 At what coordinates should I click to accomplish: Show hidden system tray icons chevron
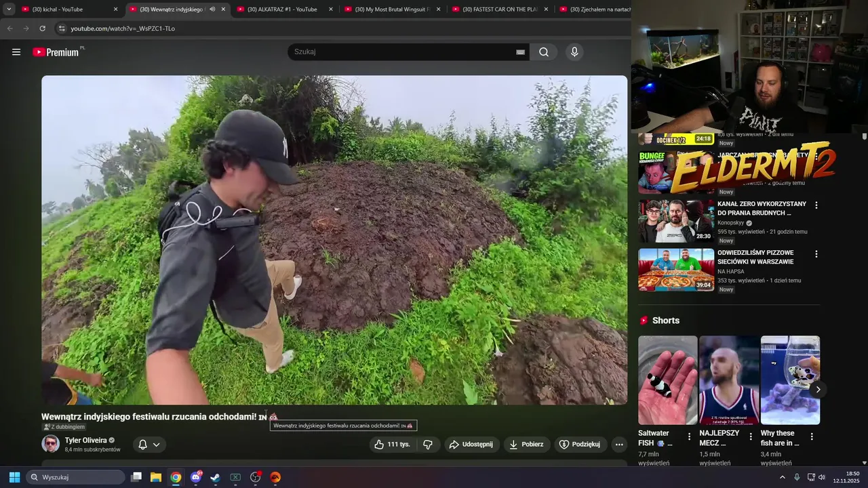[x=782, y=477]
